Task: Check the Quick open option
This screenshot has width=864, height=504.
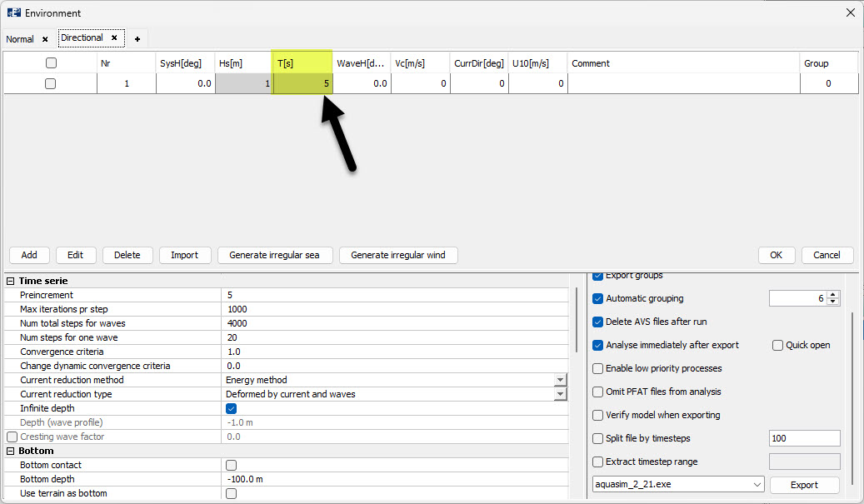Action: tap(777, 345)
